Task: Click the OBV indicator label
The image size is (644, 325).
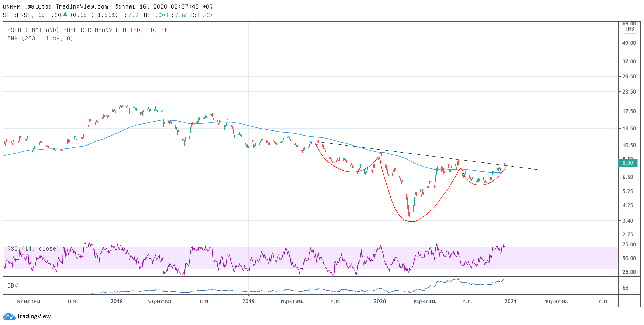Action: pos(13,286)
